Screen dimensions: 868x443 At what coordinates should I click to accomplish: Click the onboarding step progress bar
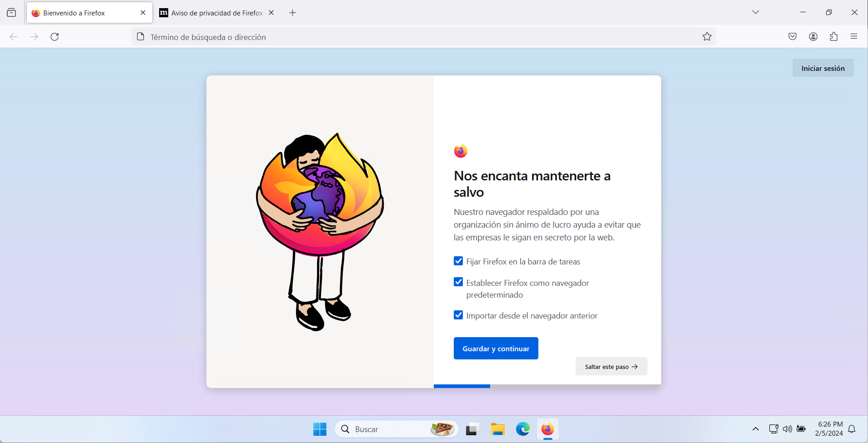[x=547, y=386]
